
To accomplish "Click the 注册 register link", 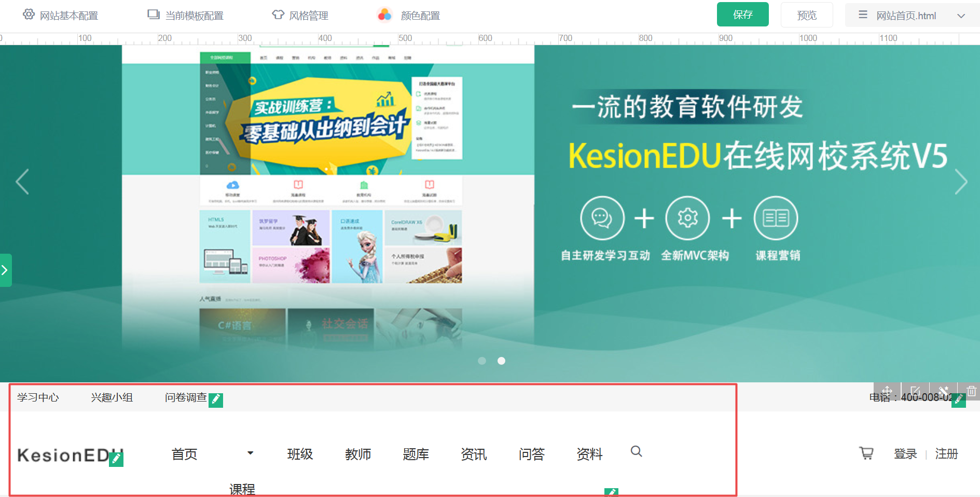I will 946,453.
